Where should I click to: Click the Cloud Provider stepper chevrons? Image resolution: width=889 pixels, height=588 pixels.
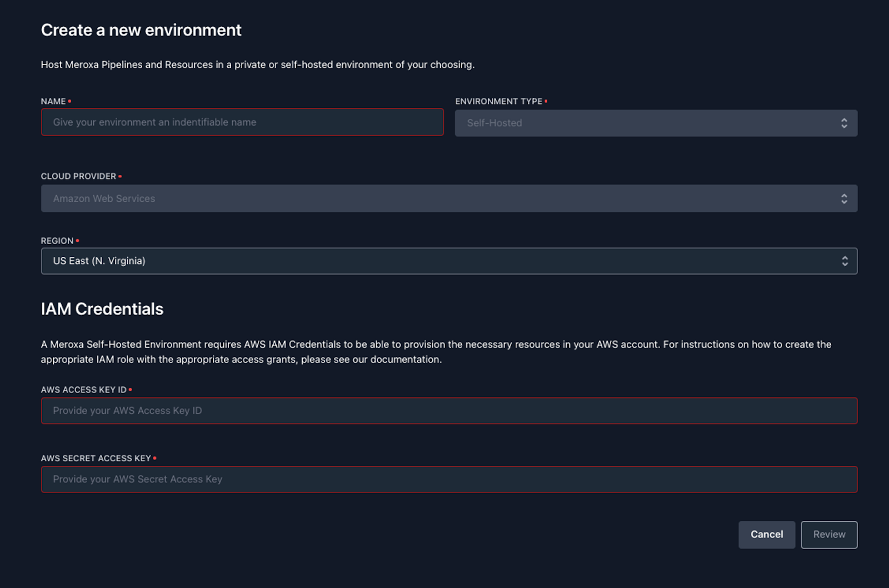point(844,198)
